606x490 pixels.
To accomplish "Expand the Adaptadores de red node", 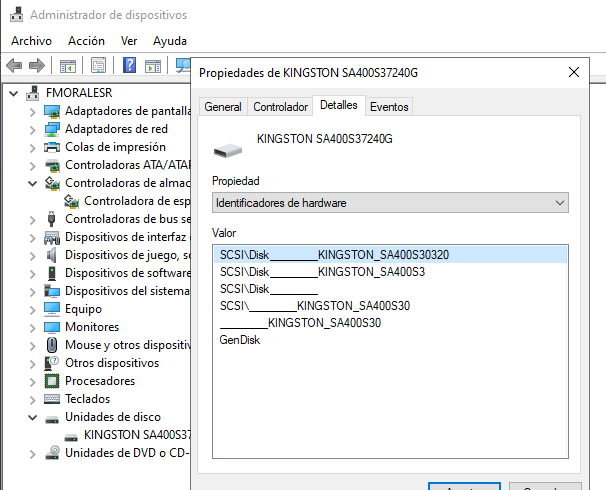I will point(32,130).
